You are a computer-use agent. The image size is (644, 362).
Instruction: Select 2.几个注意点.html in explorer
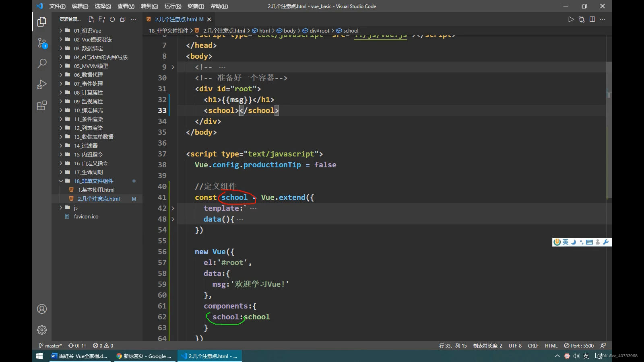point(97,199)
